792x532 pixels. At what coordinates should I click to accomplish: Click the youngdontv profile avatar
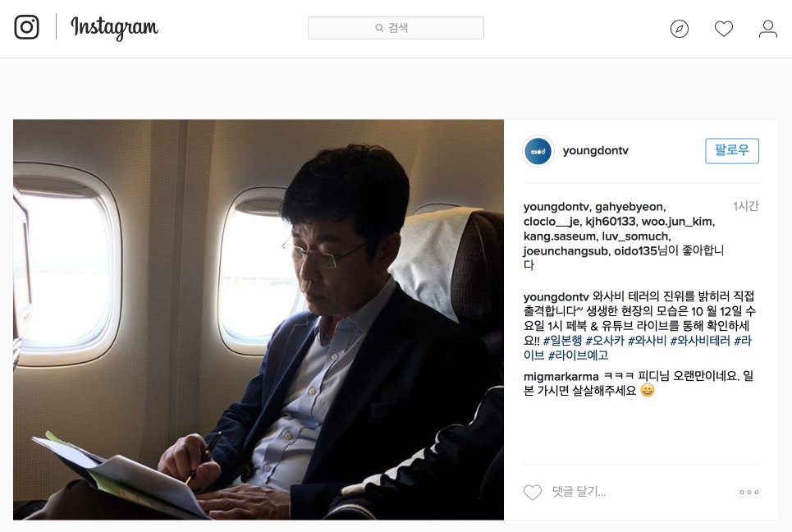point(538,151)
